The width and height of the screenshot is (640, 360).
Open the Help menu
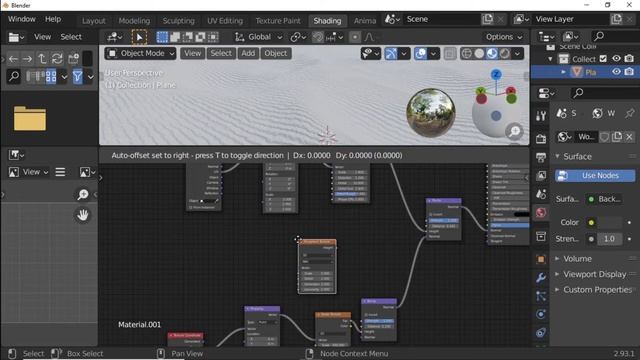53,19
